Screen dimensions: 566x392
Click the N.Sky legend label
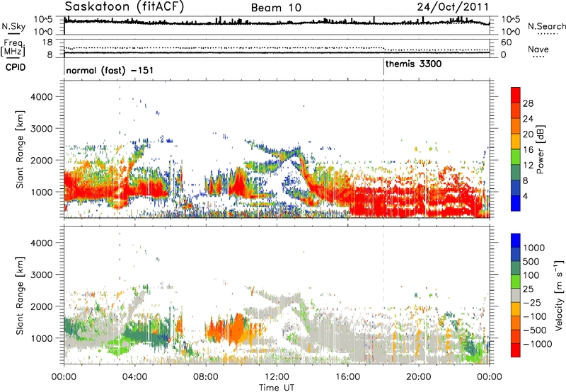(13, 26)
